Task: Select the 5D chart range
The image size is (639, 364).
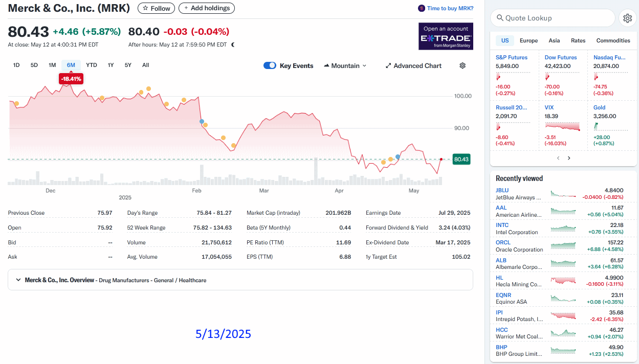Action: pos(34,65)
